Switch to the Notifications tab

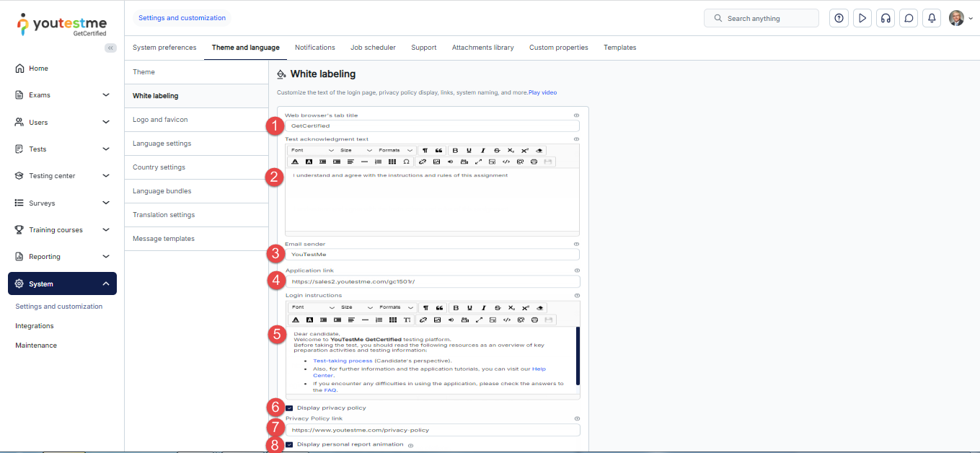click(314, 48)
